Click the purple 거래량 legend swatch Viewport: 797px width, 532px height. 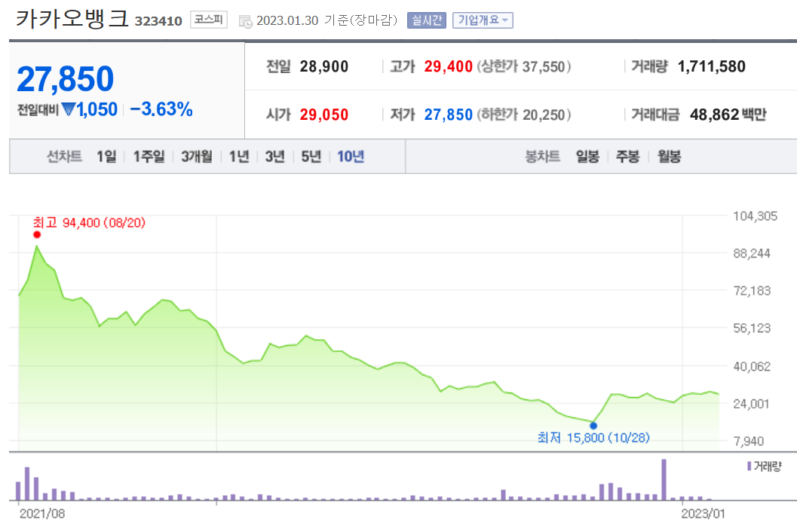coord(749,466)
